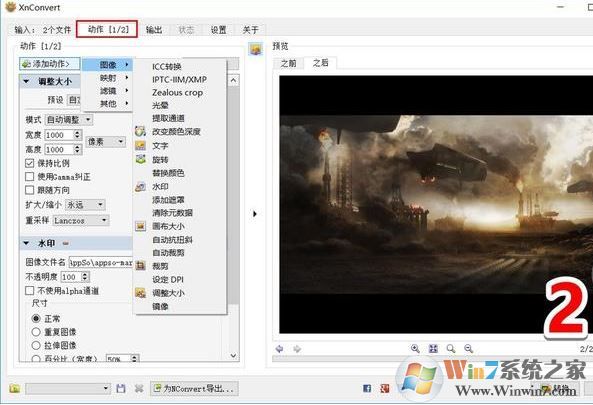The width and height of the screenshot is (593, 405).
Task: Choose 调整大小 resize in the image submenu
Action: (x=168, y=293)
